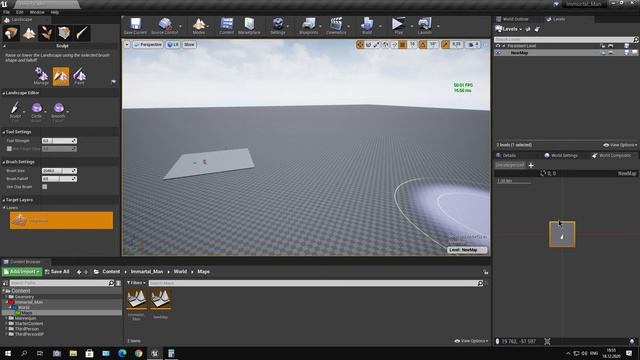This screenshot has height=360, width=640.
Task: Click the green Add/Import button
Action: coord(22,272)
